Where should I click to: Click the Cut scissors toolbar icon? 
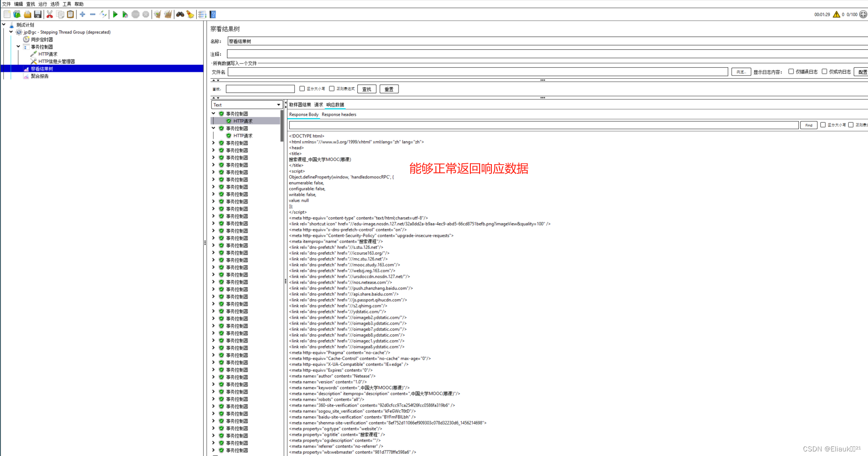[x=50, y=15]
